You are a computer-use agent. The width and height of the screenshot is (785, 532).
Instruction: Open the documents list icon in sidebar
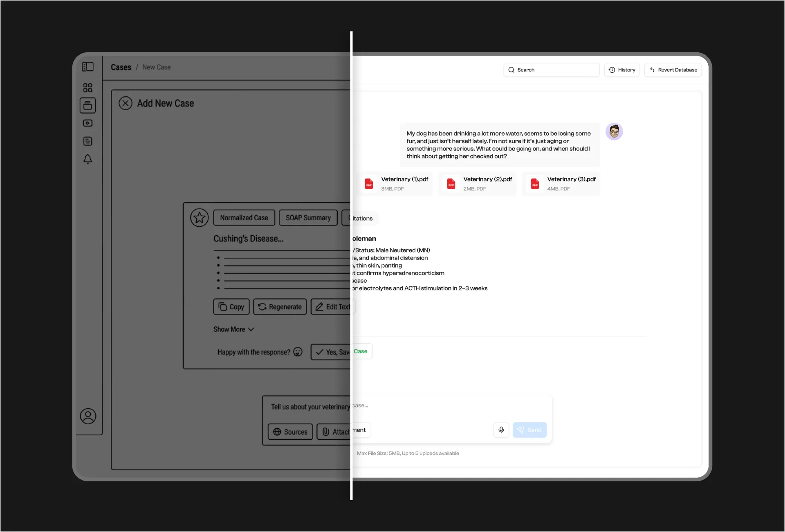pyautogui.click(x=87, y=141)
